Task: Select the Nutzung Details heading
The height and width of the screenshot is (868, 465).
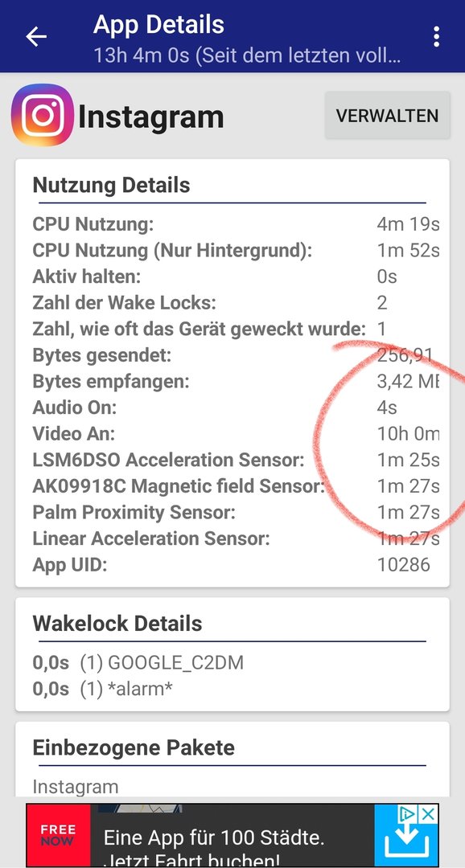Action: 111,185
